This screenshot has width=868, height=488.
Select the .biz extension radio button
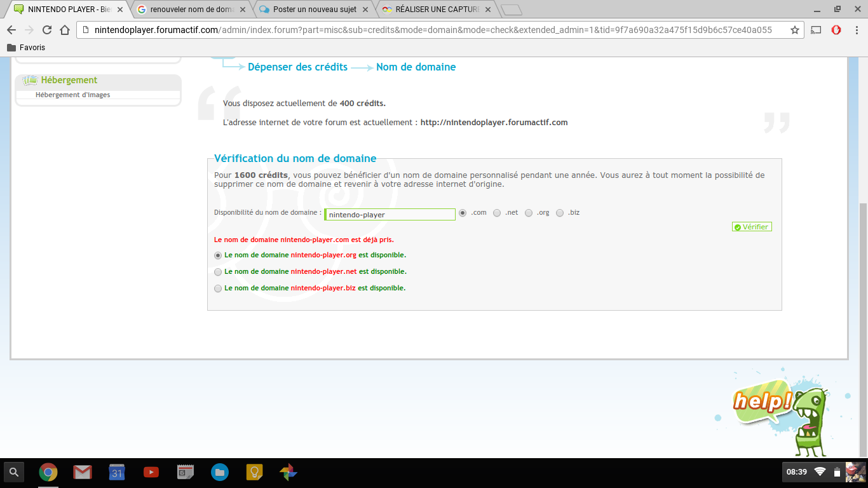pos(560,213)
